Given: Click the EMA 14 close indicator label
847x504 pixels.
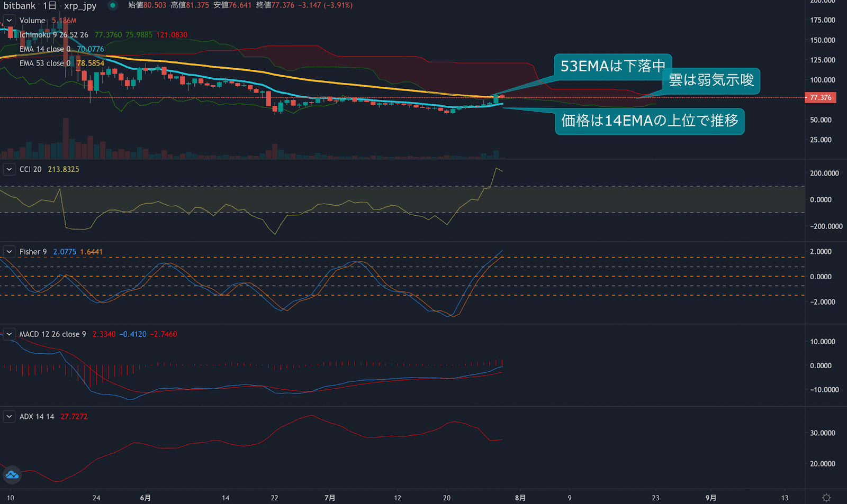Looking at the screenshot, I should pyautogui.click(x=44, y=49).
